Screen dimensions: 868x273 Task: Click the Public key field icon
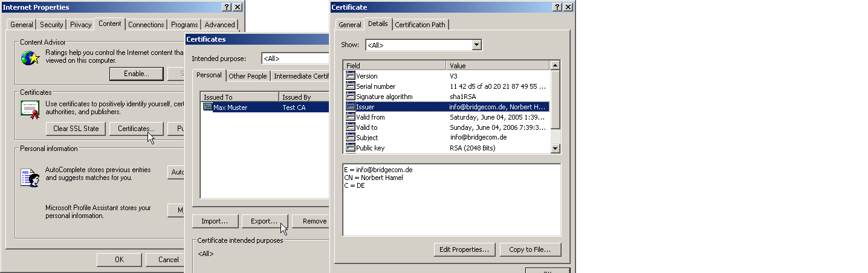click(351, 148)
